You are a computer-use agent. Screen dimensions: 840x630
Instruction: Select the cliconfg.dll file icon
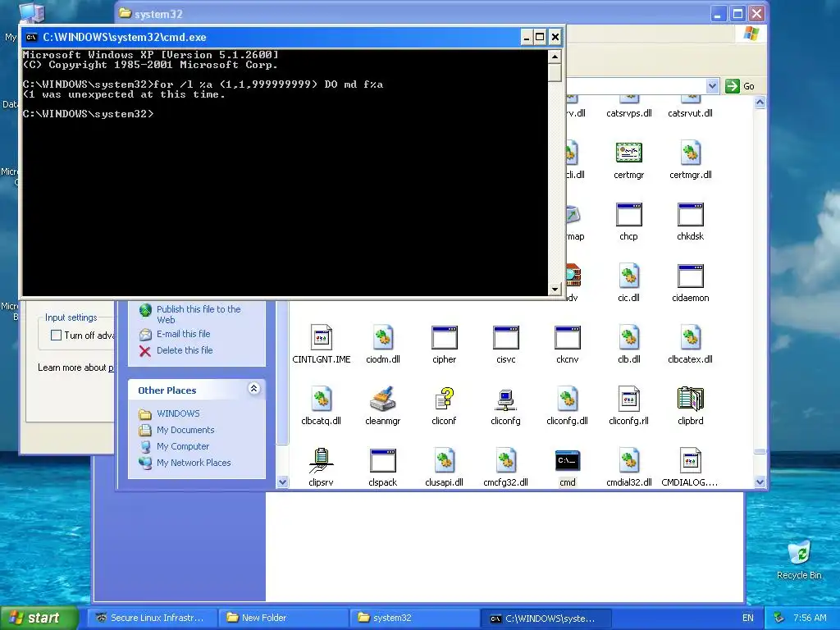(568, 399)
